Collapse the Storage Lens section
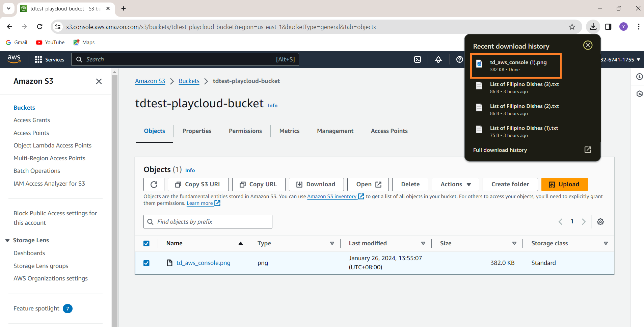The height and width of the screenshot is (327, 644). click(7, 240)
